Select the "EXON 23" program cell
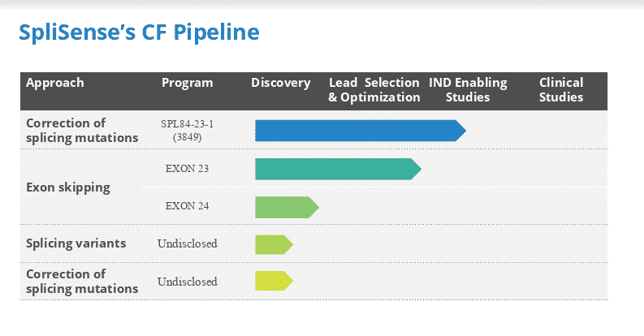644x336 pixels. point(188,169)
